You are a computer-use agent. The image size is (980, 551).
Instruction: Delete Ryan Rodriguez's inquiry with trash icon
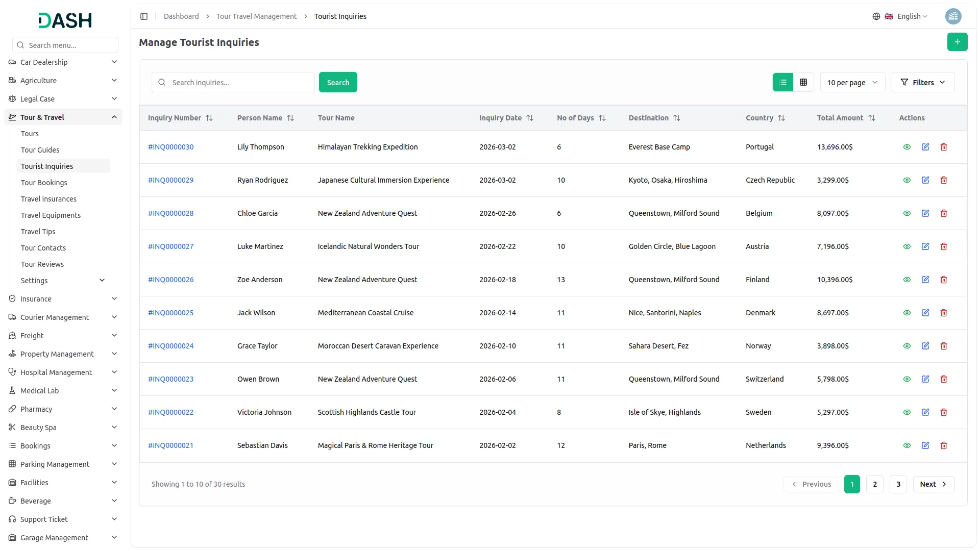943,180
